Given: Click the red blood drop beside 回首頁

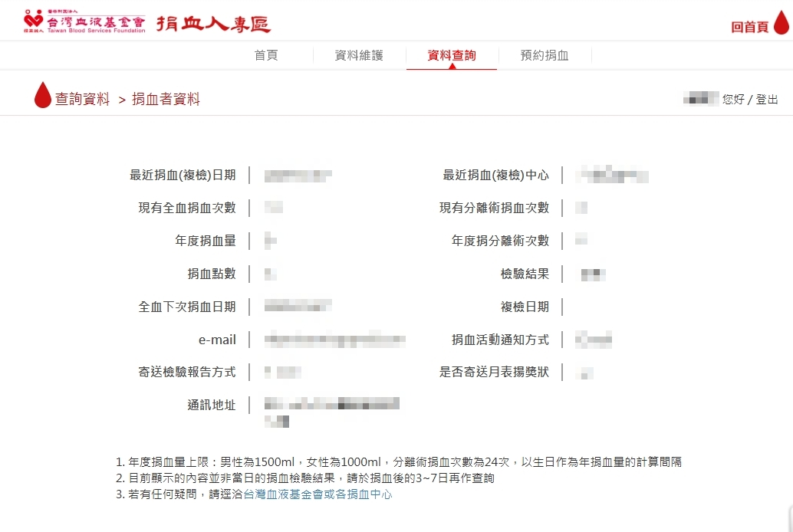Looking at the screenshot, I should (x=781, y=23).
